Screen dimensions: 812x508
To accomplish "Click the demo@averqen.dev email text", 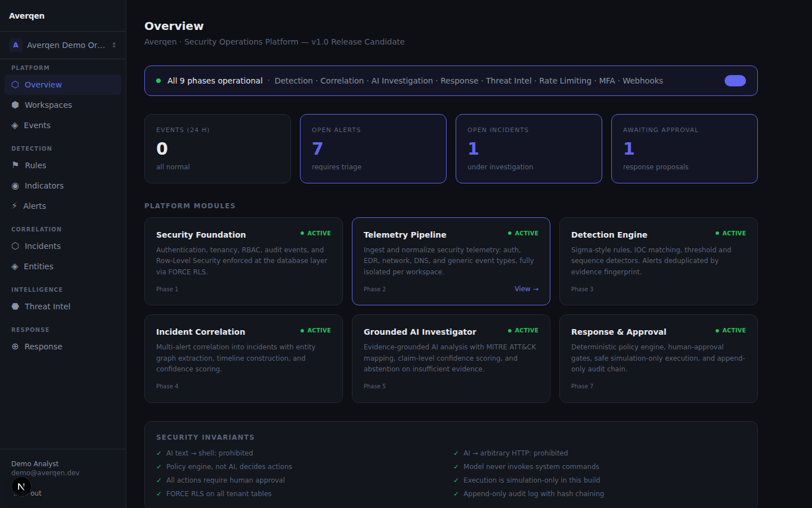I will 45,473.
